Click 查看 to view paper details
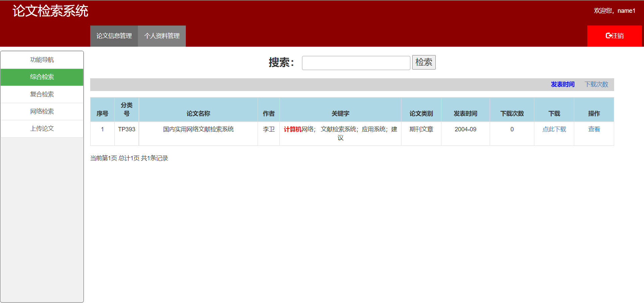644x303 pixels. click(594, 129)
